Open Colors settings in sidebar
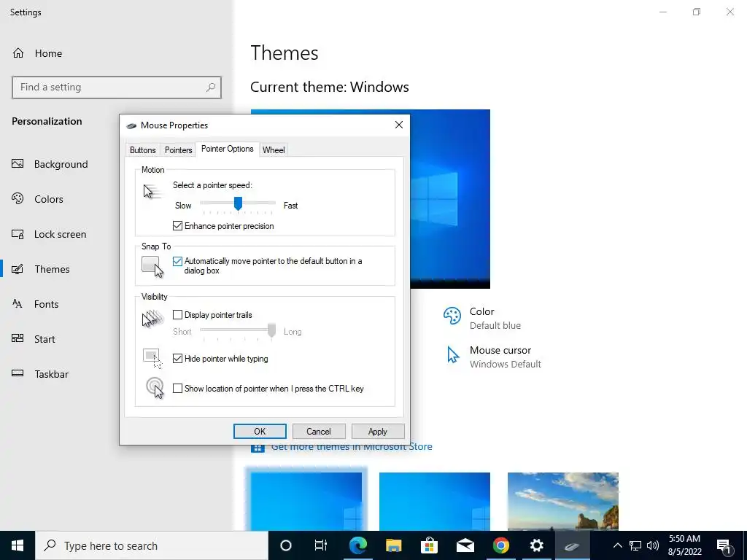This screenshot has width=747, height=560. click(38, 199)
